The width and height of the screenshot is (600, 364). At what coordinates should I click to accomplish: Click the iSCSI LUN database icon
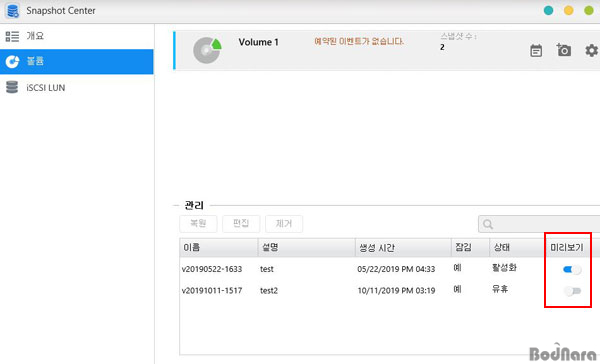(12, 87)
